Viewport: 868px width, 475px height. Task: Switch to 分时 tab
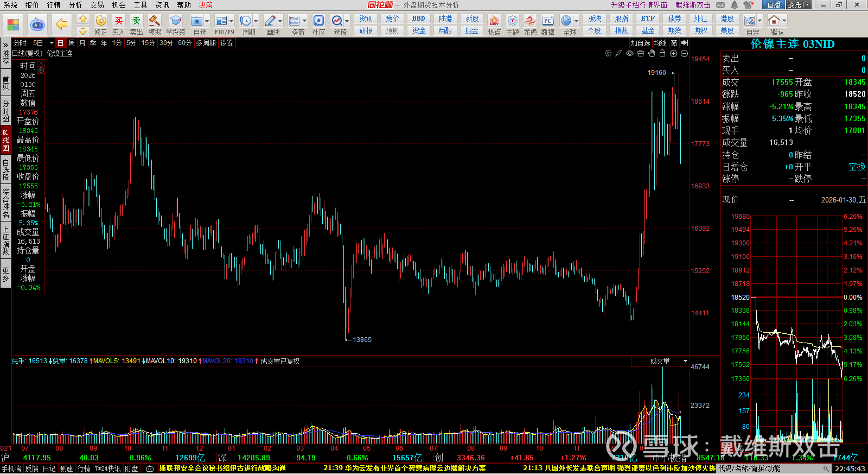(x=20, y=43)
